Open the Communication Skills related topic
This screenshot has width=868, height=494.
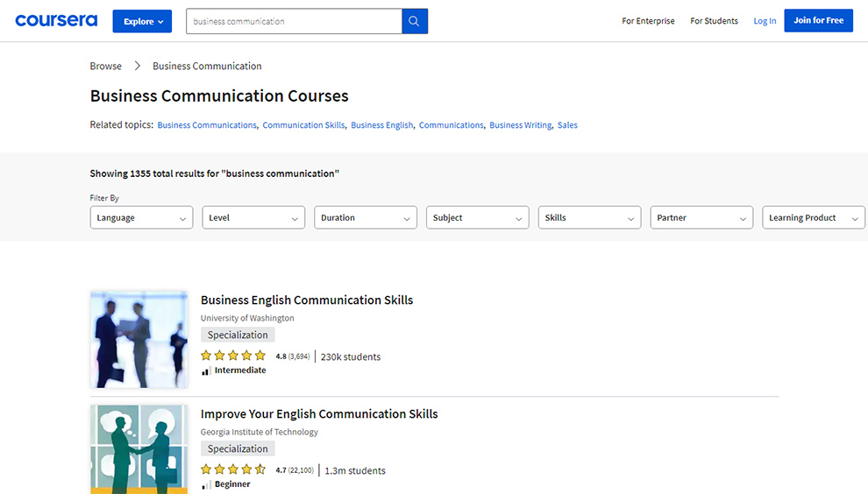pyautogui.click(x=303, y=125)
